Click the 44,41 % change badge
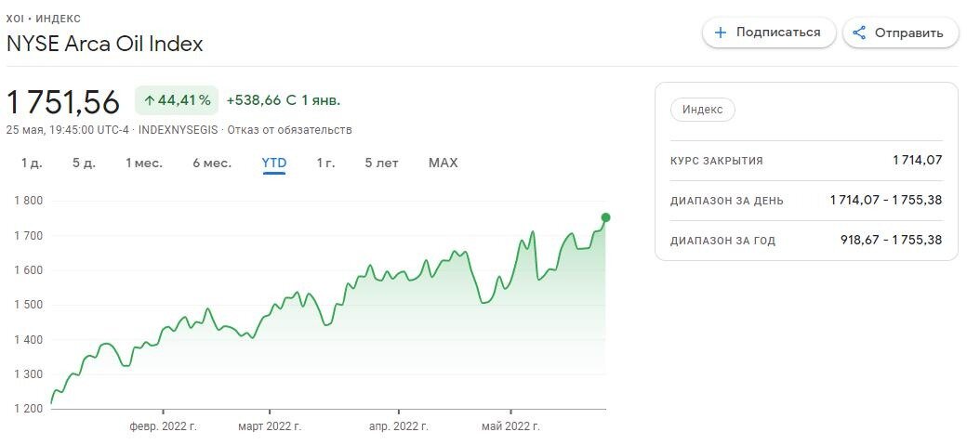 point(177,99)
